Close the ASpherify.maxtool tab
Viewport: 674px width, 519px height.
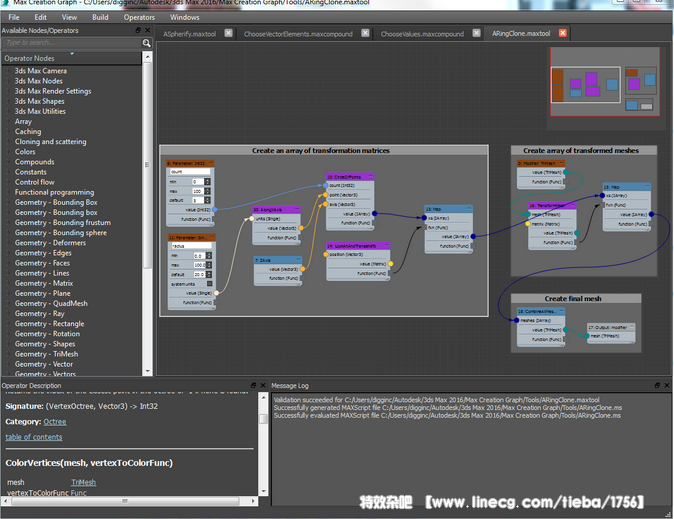(x=229, y=33)
